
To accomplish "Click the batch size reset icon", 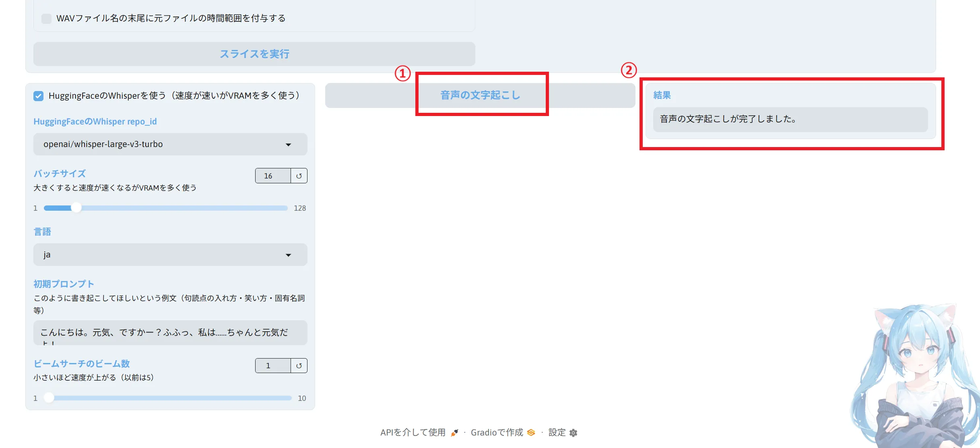I will 299,176.
